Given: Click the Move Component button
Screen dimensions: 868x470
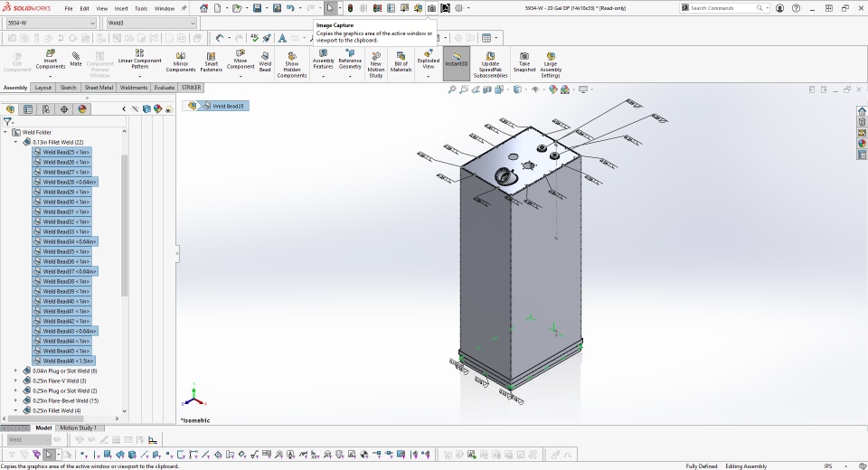Looking at the screenshot, I should pyautogui.click(x=241, y=60).
